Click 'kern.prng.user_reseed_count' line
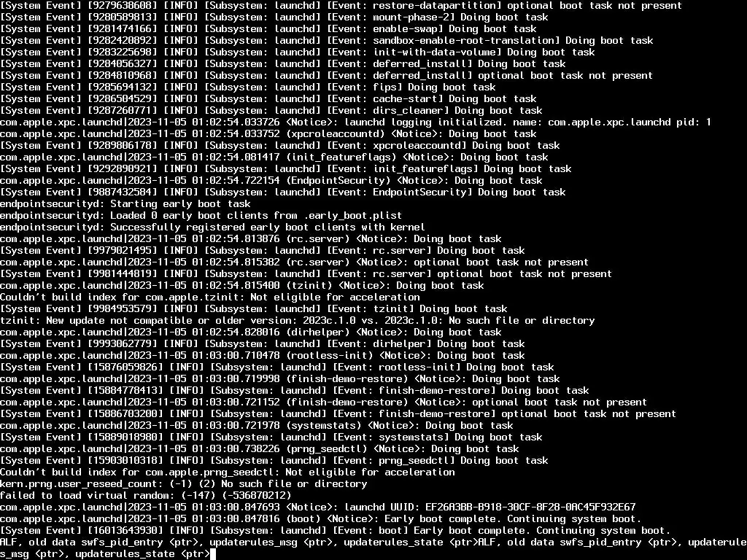The width and height of the screenshot is (747, 560). (x=183, y=484)
